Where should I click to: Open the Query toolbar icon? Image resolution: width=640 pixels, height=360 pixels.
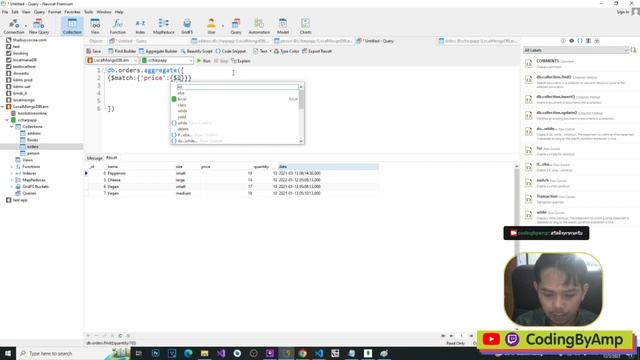(236, 26)
